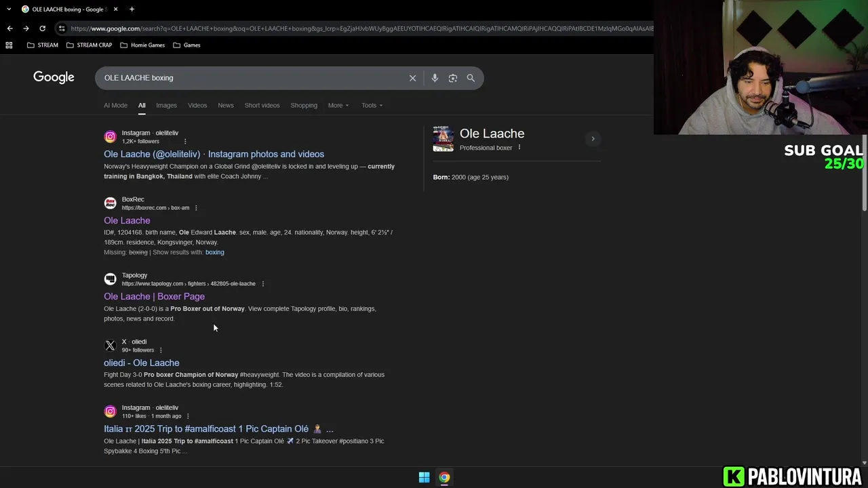Click the Google logo
Viewport: 868px width, 488px height.
pyautogui.click(x=54, y=77)
